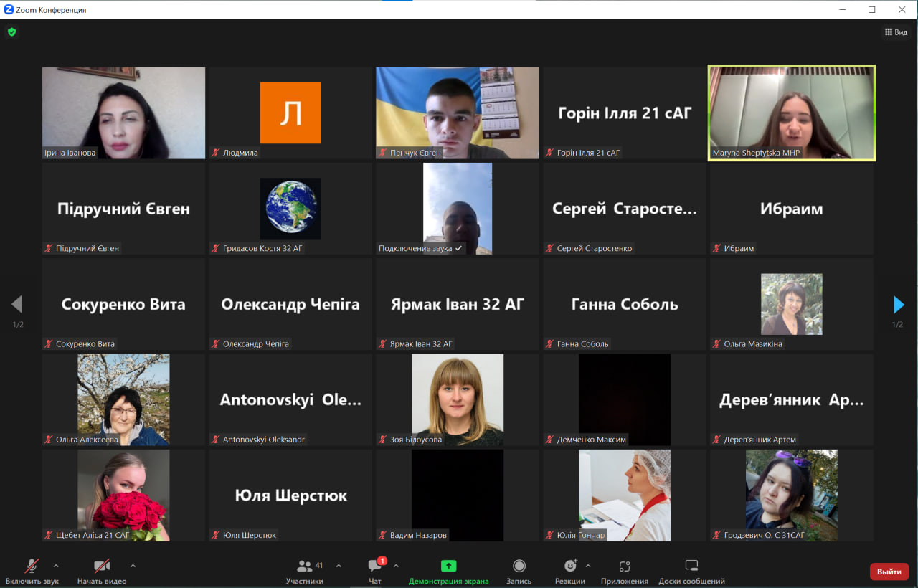Click the Запись record button
Viewport: 918px width, 588px height.
point(519,572)
